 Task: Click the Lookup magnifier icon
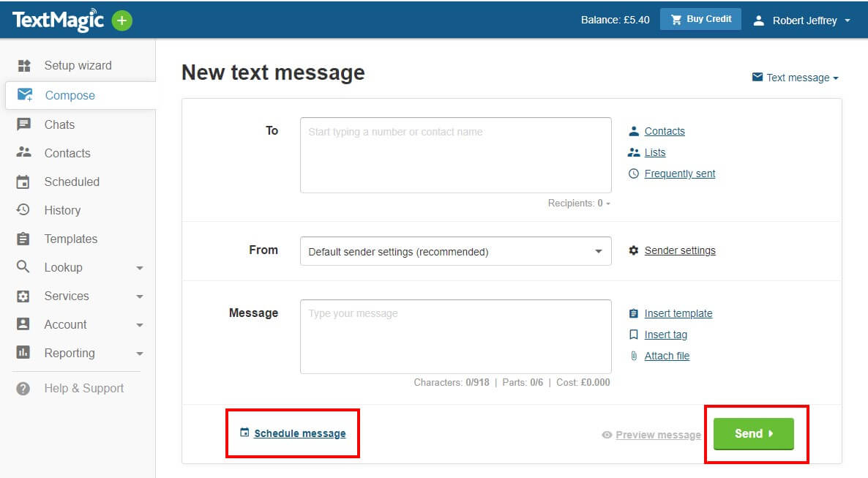pos(23,266)
